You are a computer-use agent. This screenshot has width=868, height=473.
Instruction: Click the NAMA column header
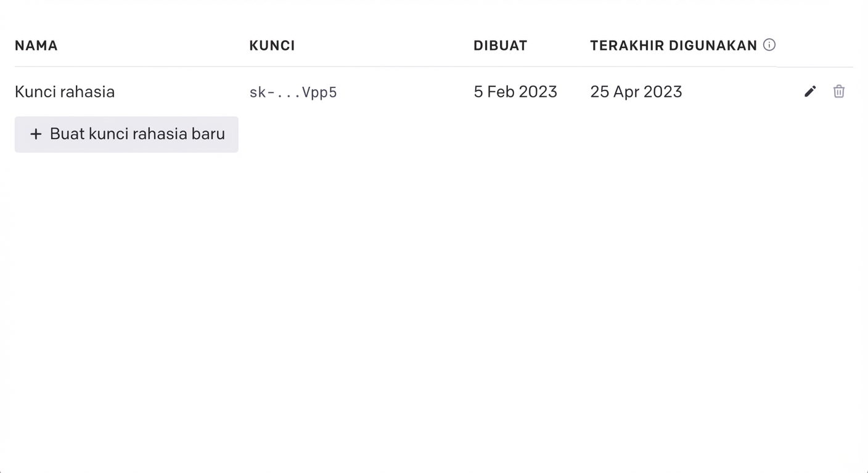36,46
